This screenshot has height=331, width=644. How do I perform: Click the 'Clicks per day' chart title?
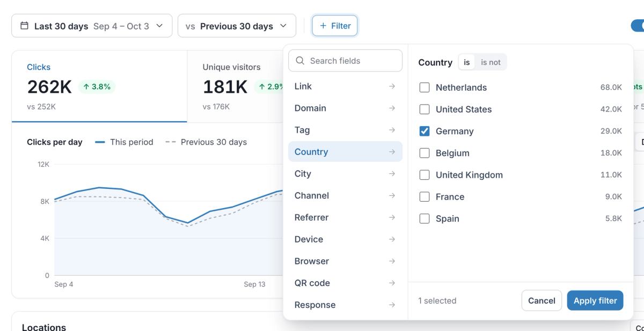[55, 142]
